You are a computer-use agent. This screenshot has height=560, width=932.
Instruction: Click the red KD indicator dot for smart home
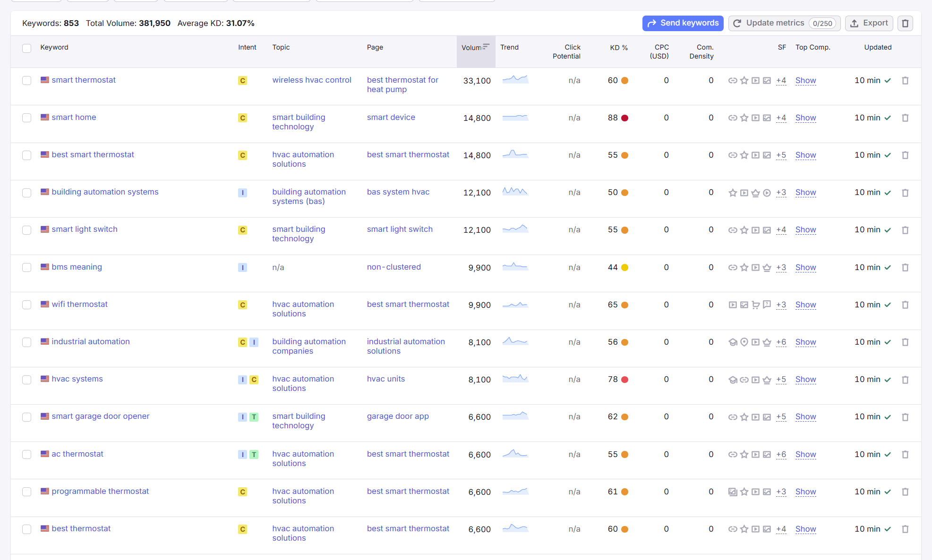click(x=624, y=118)
